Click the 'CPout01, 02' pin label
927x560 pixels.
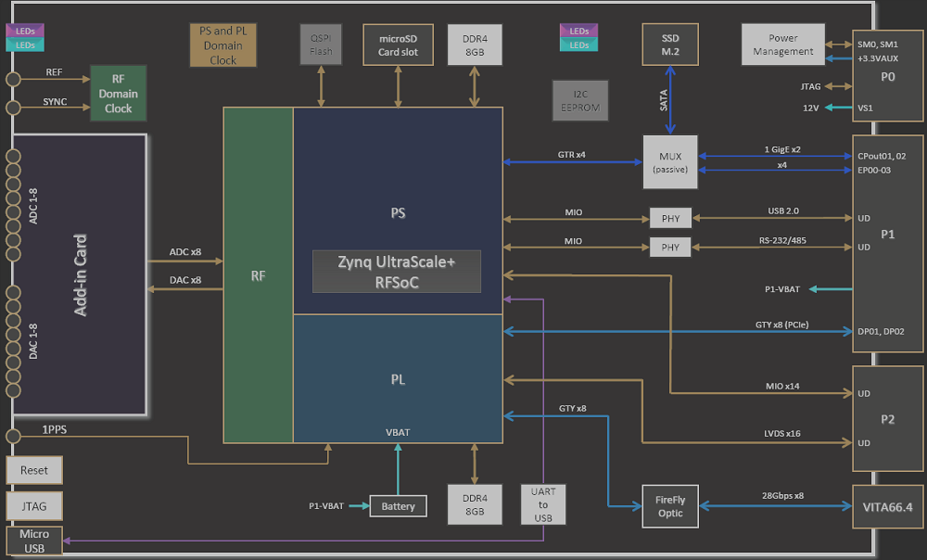(882, 156)
